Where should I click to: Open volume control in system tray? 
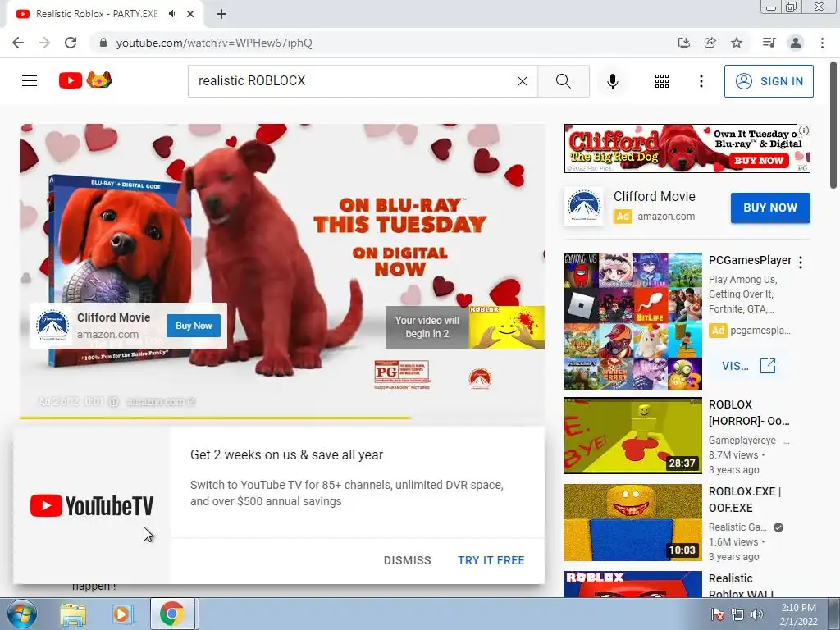pos(757,614)
